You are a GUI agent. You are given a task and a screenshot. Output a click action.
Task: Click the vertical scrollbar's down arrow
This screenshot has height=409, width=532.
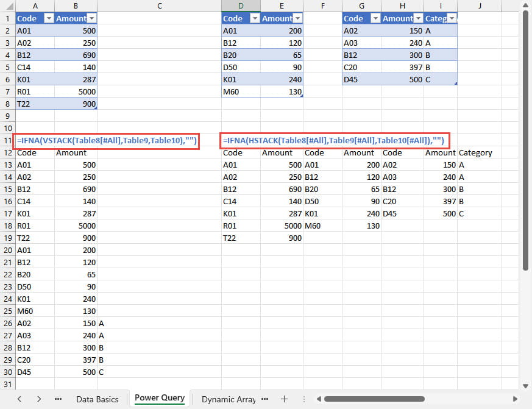(525, 385)
